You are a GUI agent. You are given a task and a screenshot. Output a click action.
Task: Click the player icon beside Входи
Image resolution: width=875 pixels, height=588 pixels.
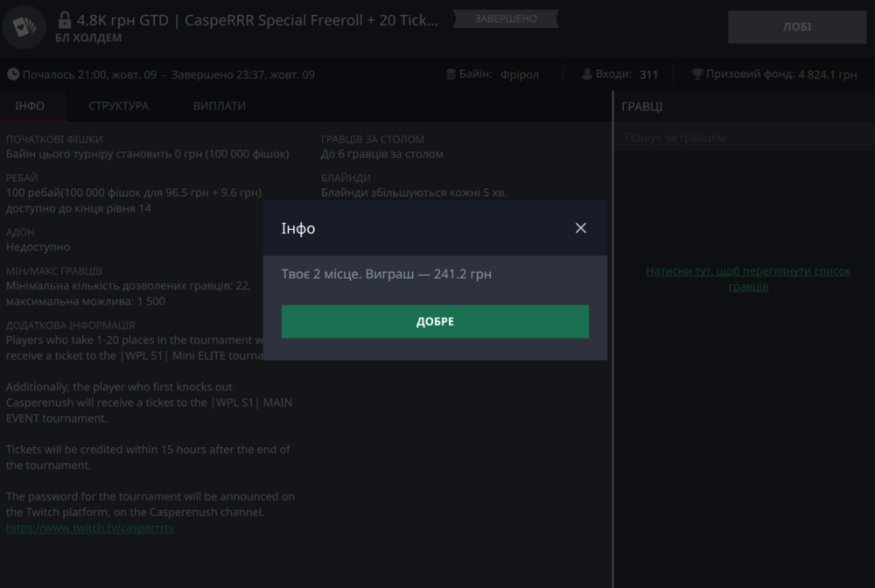click(586, 74)
